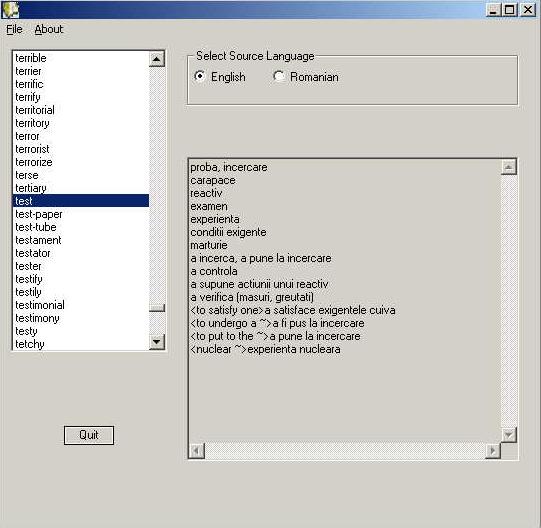541x528 pixels.
Task: Click translation pane scroll left arrow
Action: click(197, 451)
